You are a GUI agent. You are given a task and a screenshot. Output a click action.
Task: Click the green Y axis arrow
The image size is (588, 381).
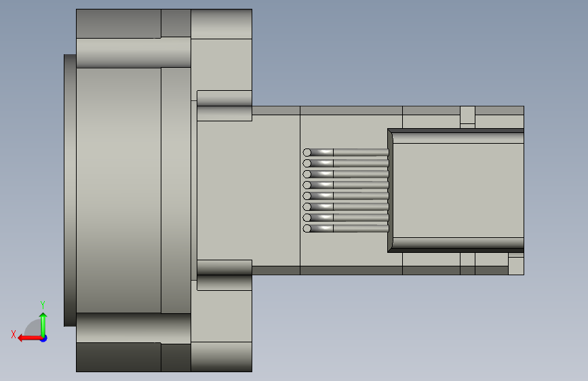(x=43, y=324)
